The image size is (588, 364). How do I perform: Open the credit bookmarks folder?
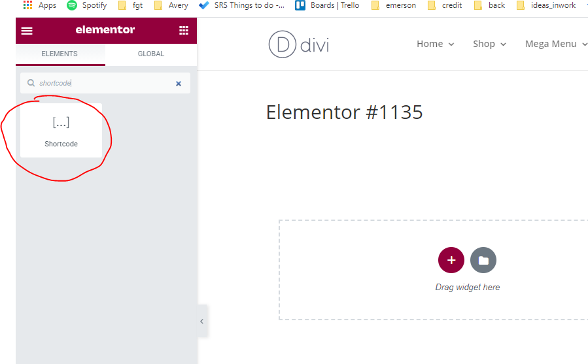(x=445, y=5)
